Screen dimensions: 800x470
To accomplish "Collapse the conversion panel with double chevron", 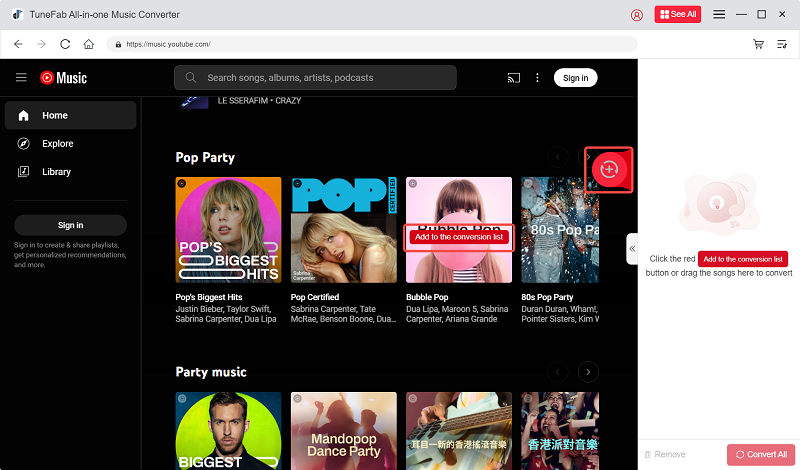I will (632, 249).
